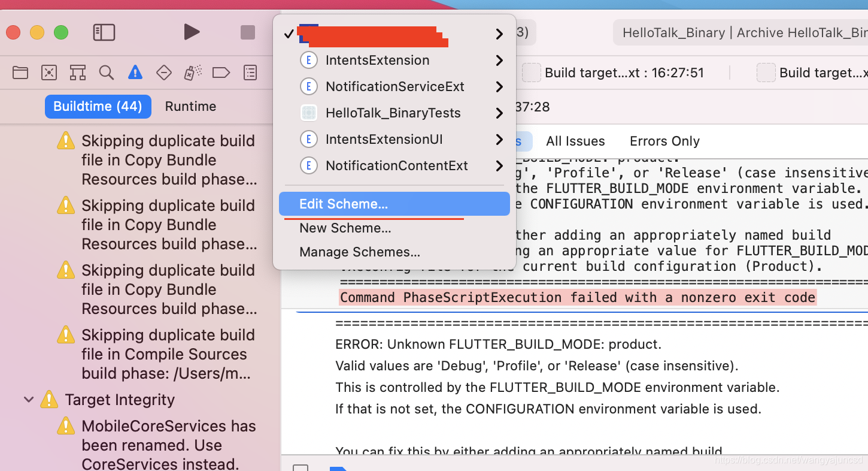Viewport: 868px width, 471px height.
Task: Select the third Copy Bundle Resources warning
Action: click(x=158, y=289)
